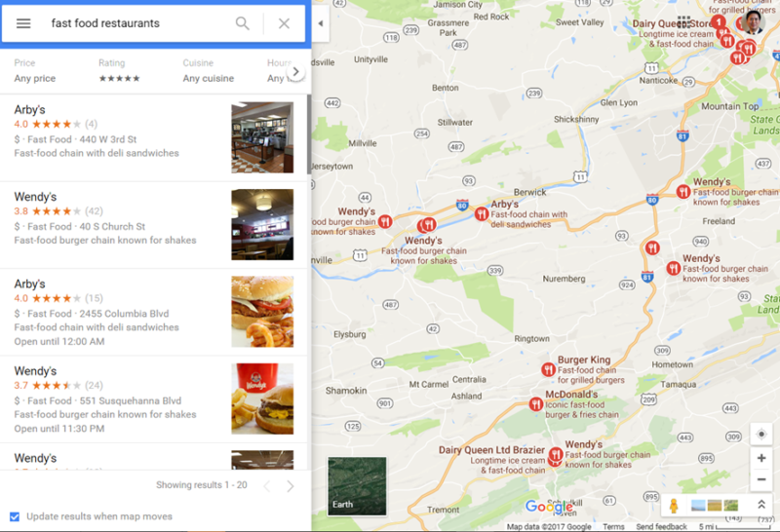The height and width of the screenshot is (532, 780).
Task: Select the Burger King map pin
Action: tap(548, 369)
